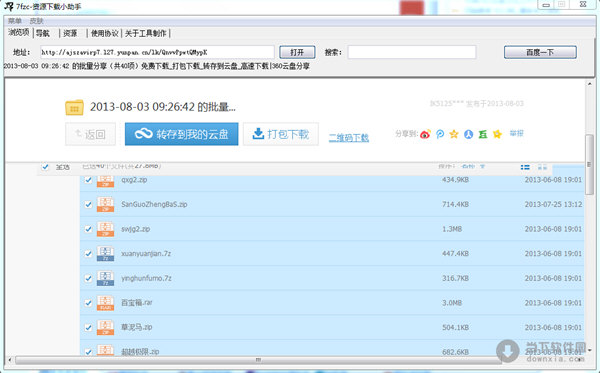
Task: Switch to the 导航 tab
Action: [x=43, y=33]
